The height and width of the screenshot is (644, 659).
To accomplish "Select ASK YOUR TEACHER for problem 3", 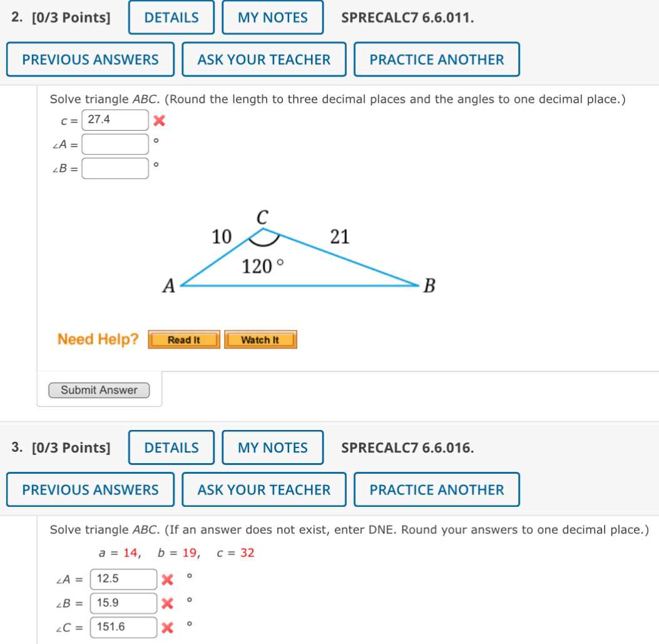I will coord(263,489).
